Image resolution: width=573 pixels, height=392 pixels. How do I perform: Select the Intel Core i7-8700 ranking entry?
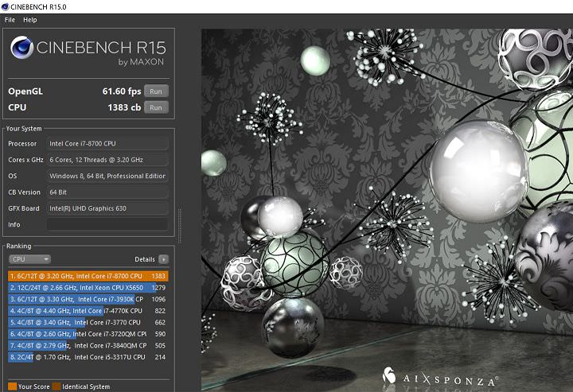(x=88, y=275)
